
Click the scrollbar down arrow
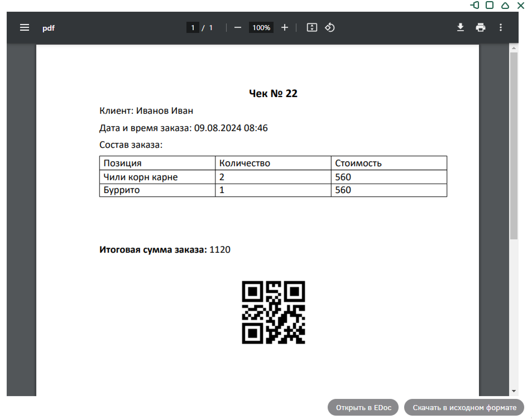click(x=514, y=391)
